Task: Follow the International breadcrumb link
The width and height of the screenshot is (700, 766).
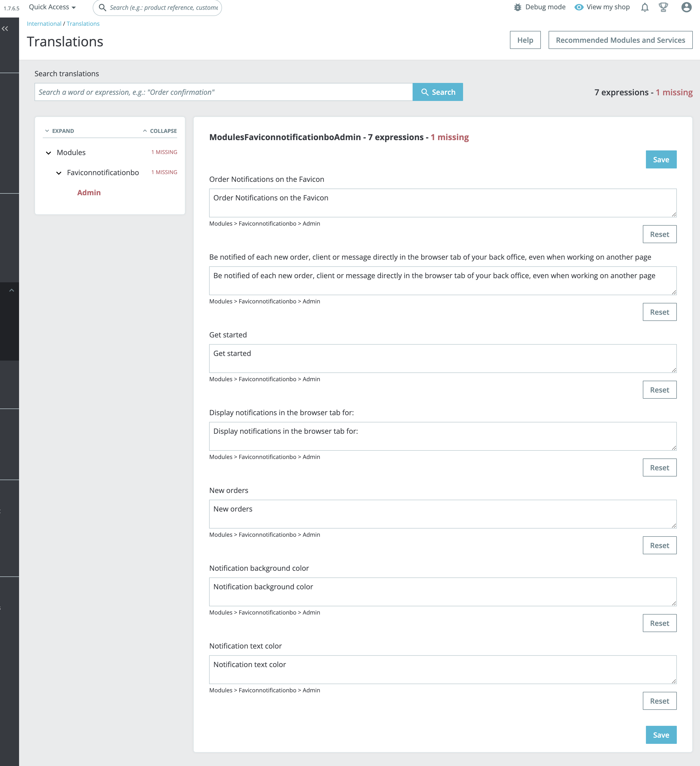Action: (x=44, y=23)
